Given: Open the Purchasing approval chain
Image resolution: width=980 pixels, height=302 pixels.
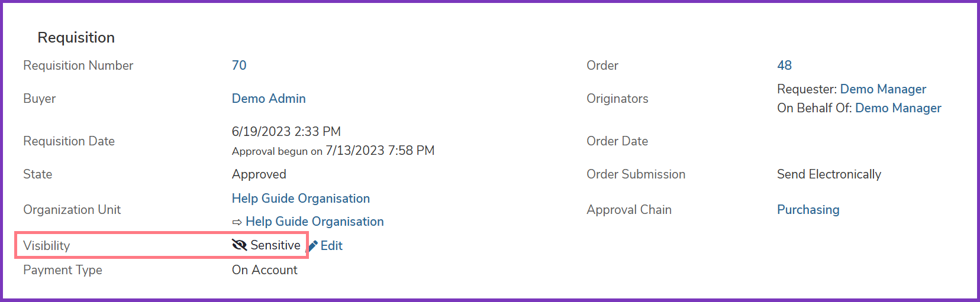Looking at the screenshot, I should point(808,210).
